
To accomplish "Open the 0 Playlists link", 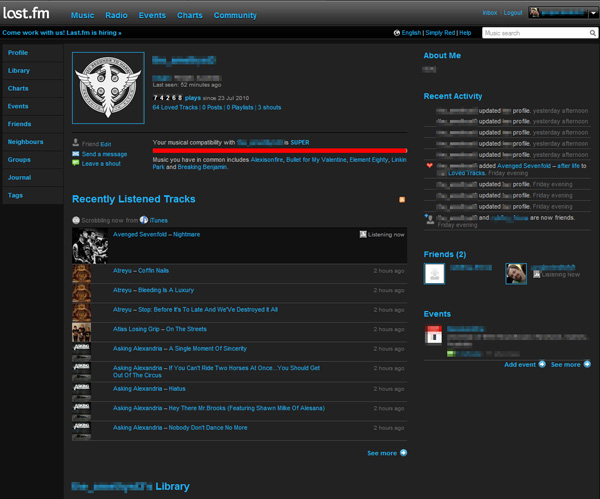I will (x=240, y=108).
